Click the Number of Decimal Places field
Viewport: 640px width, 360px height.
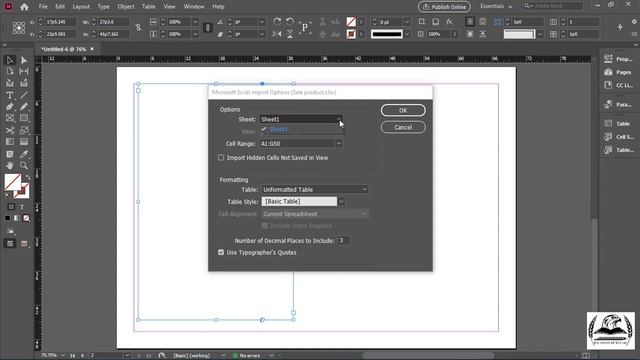pyautogui.click(x=343, y=240)
